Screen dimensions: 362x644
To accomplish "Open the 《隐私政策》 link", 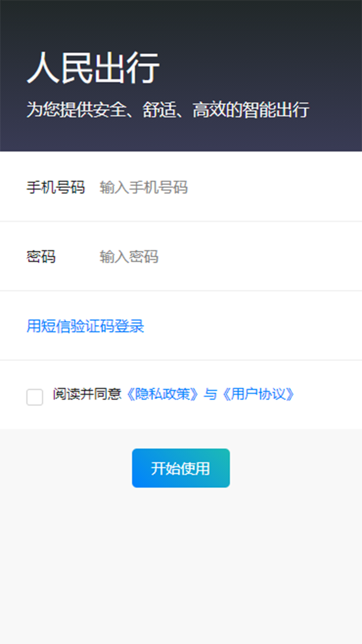I will [x=163, y=394].
